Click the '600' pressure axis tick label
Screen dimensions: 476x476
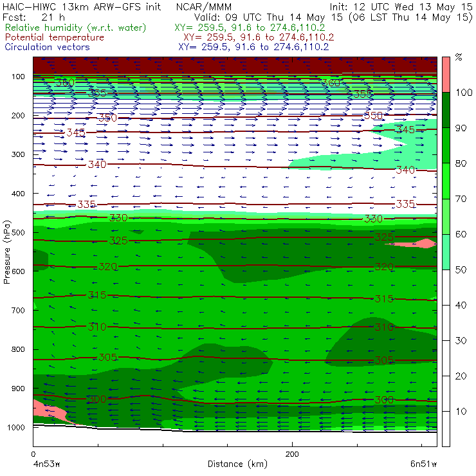[x=18, y=271]
